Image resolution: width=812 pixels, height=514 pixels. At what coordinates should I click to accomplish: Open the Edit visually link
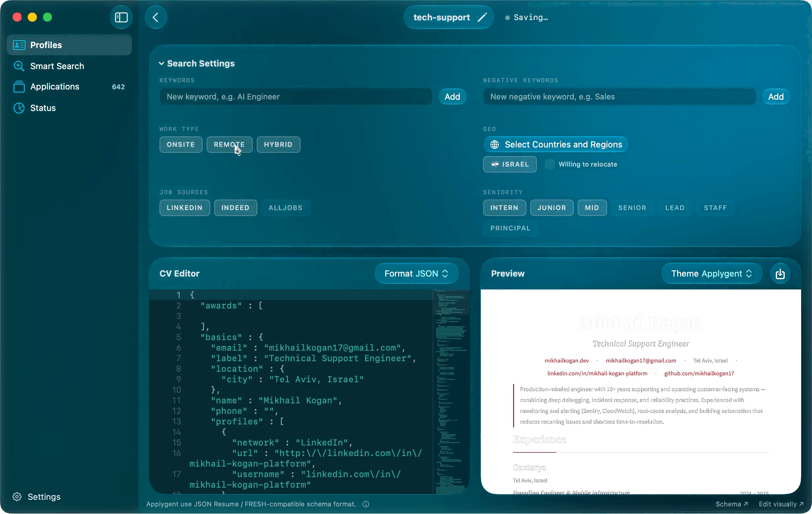pyautogui.click(x=781, y=504)
